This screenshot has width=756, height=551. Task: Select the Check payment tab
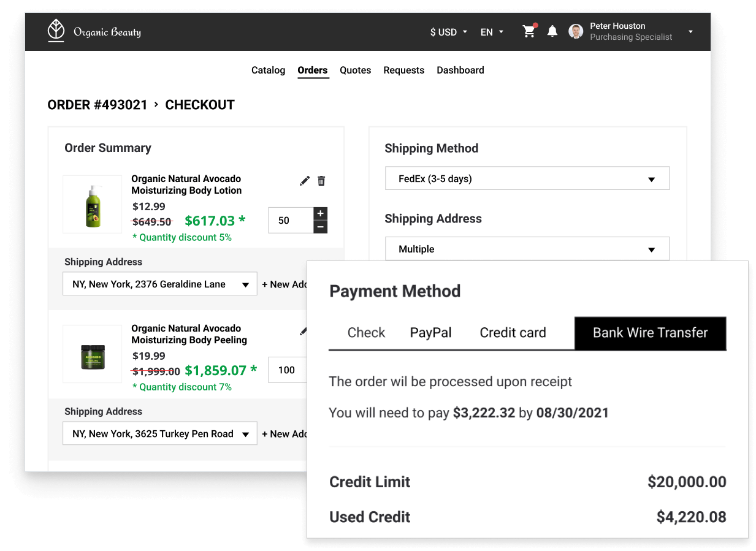pyautogui.click(x=366, y=333)
